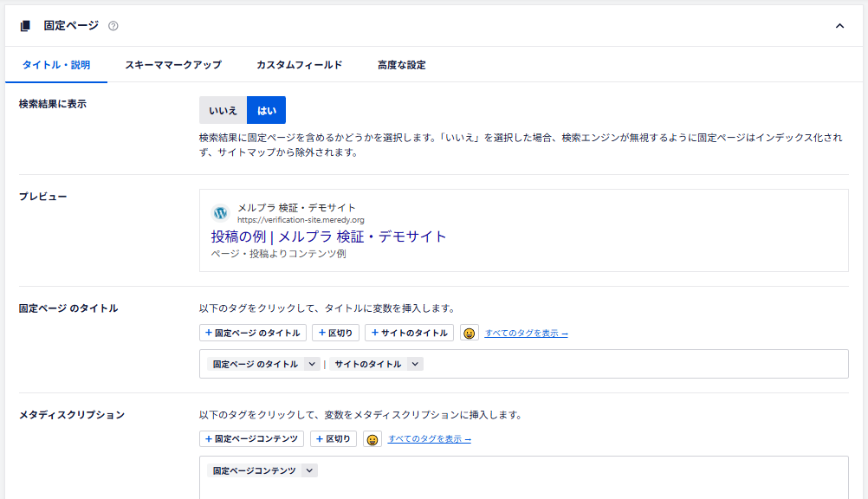Insert the 固定ページ のタイトル tag button
The image size is (868, 499).
click(253, 333)
